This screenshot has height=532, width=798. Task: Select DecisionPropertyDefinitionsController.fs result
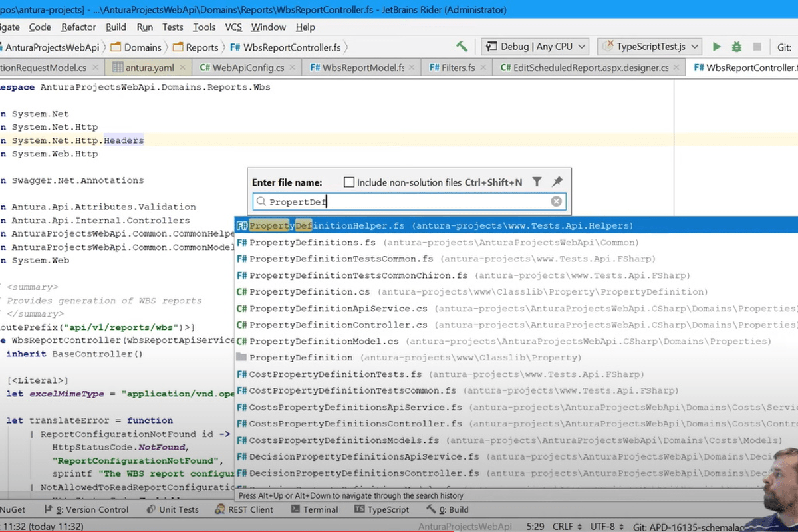516,473
